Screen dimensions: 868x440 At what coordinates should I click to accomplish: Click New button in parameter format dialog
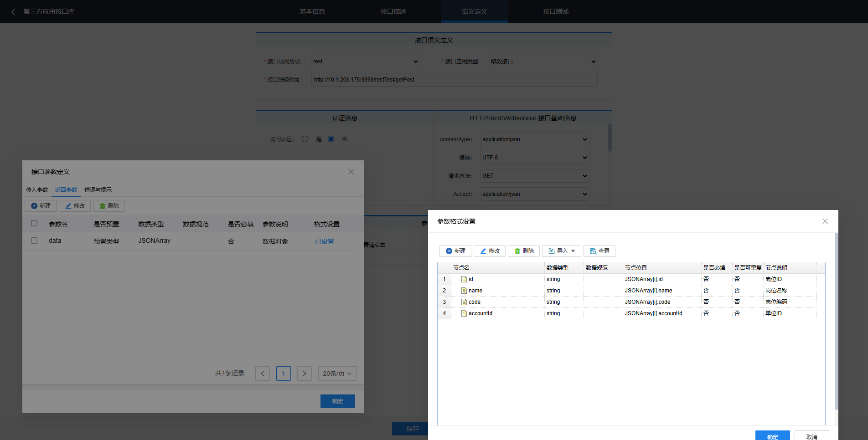455,251
